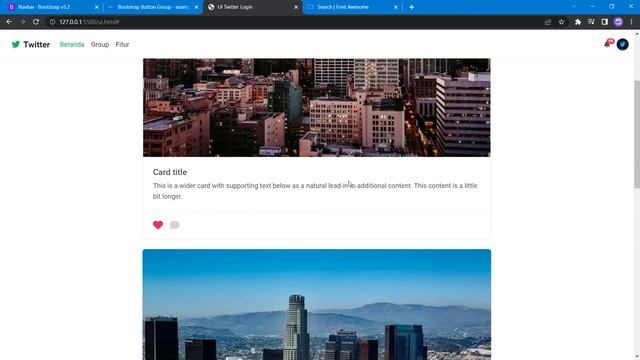The width and height of the screenshot is (640, 360).
Task: Click the Twitter bird logo in navbar
Action: (x=16, y=44)
